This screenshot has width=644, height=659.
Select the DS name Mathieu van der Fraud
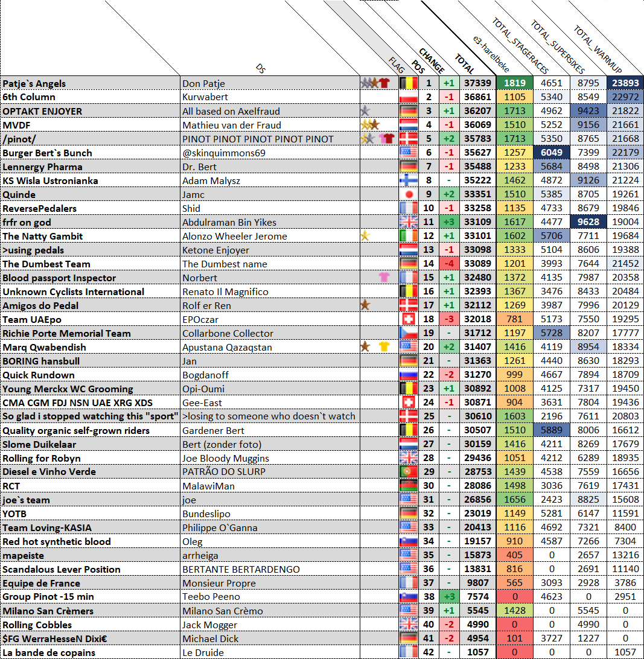click(x=232, y=126)
